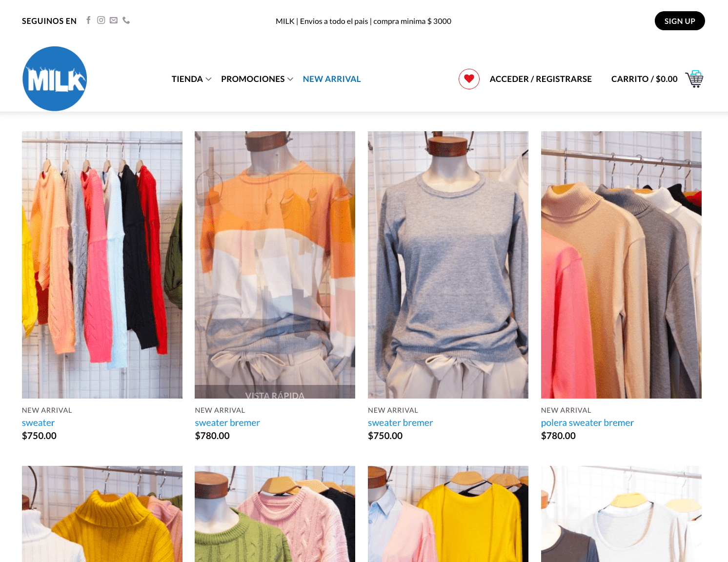Image resolution: width=728 pixels, height=562 pixels.
Task: Click VISTA RÁPIDA quick view button
Action: click(x=275, y=392)
